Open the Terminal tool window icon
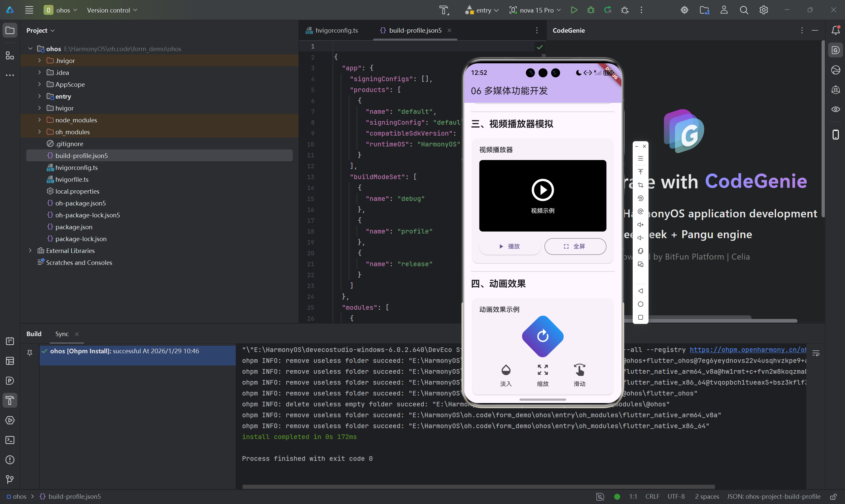This screenshot has height=504, width=845. click(x=10, y=440)
